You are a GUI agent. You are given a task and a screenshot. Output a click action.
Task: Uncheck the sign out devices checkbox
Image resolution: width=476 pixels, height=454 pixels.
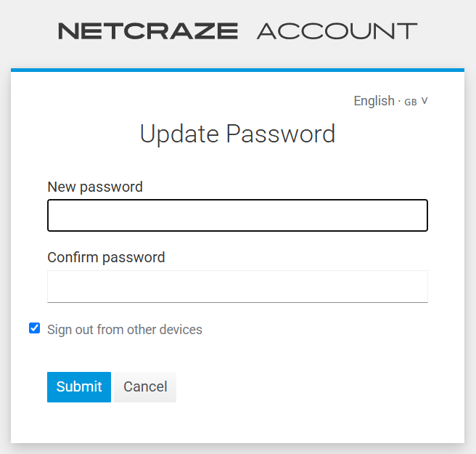click(34, 328)
